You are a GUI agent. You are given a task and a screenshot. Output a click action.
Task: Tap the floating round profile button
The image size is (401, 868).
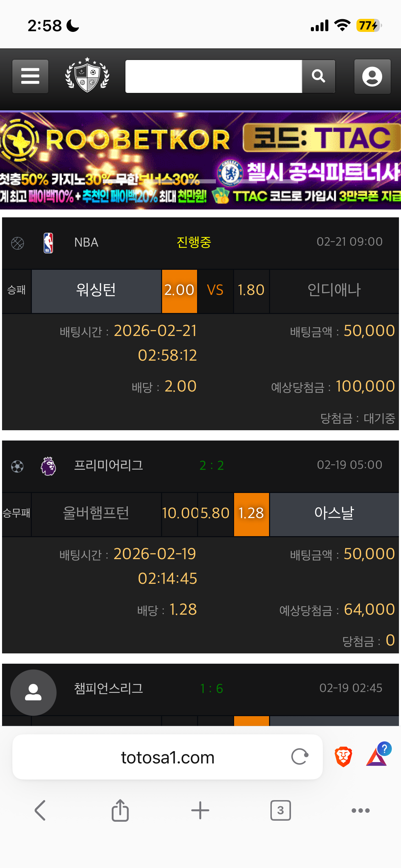coord(33,692)
